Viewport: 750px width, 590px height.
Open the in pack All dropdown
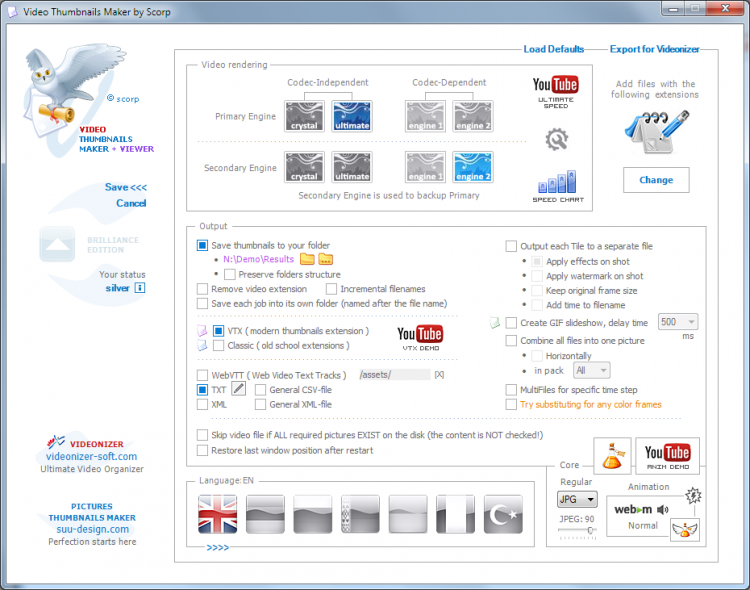592,370
